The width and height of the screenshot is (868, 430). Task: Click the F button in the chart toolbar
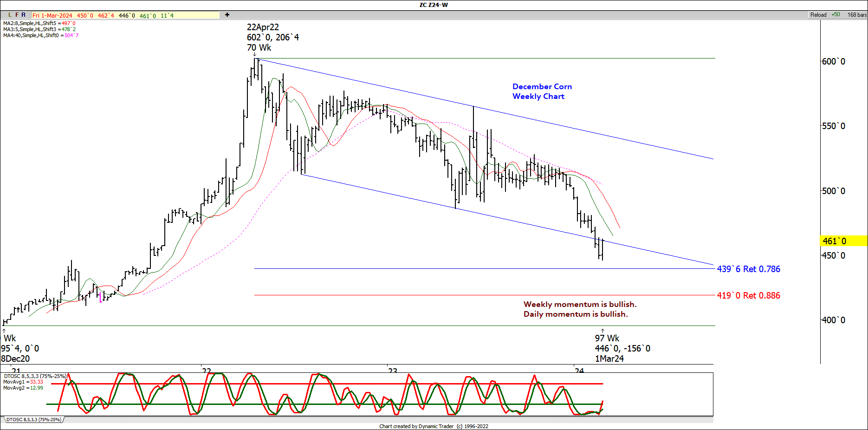pyautogui.click(x=17, y=15)
